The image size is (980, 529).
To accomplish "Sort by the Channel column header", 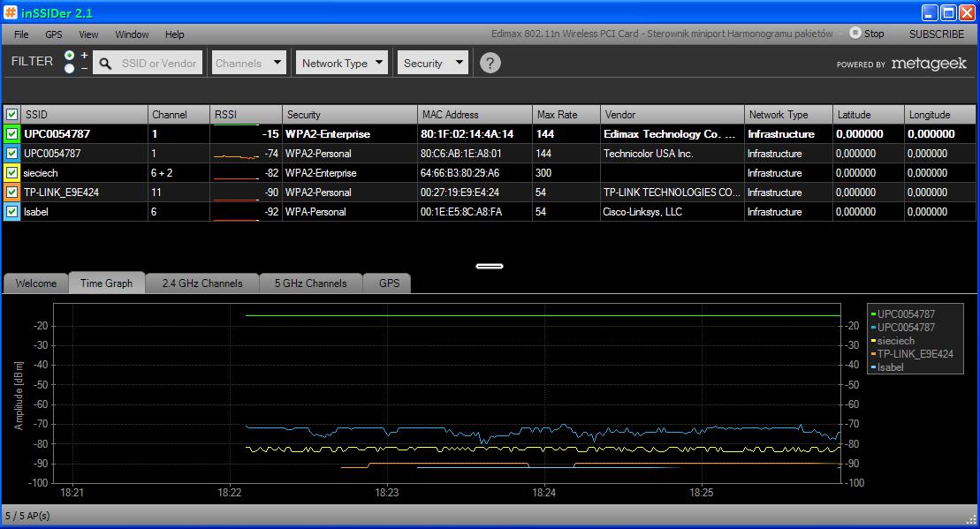I will click(179, 114).
